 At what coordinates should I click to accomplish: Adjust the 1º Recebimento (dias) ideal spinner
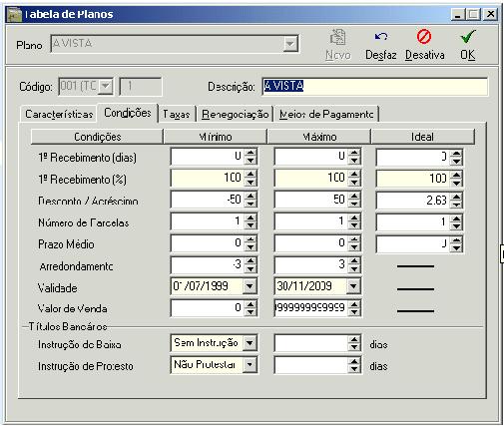[456, 157]
